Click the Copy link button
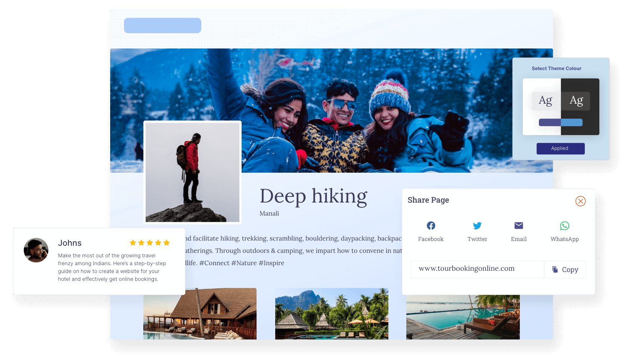The width and height of the screenshot is (630, 364). (565, 270)
